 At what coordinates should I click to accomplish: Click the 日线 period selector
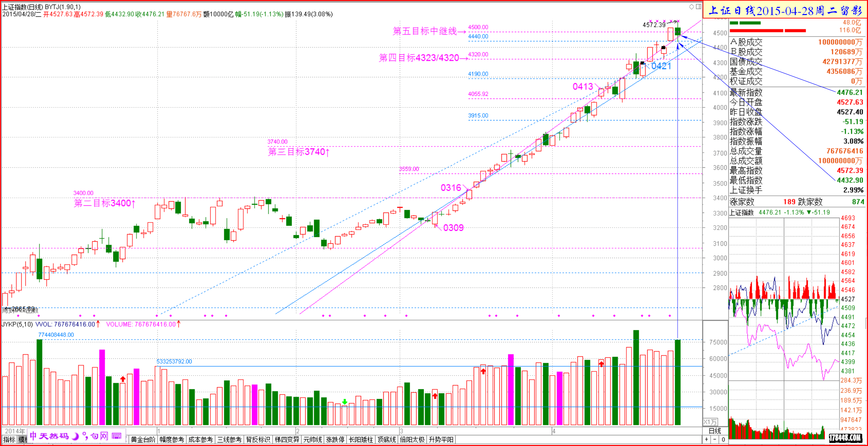715,431
